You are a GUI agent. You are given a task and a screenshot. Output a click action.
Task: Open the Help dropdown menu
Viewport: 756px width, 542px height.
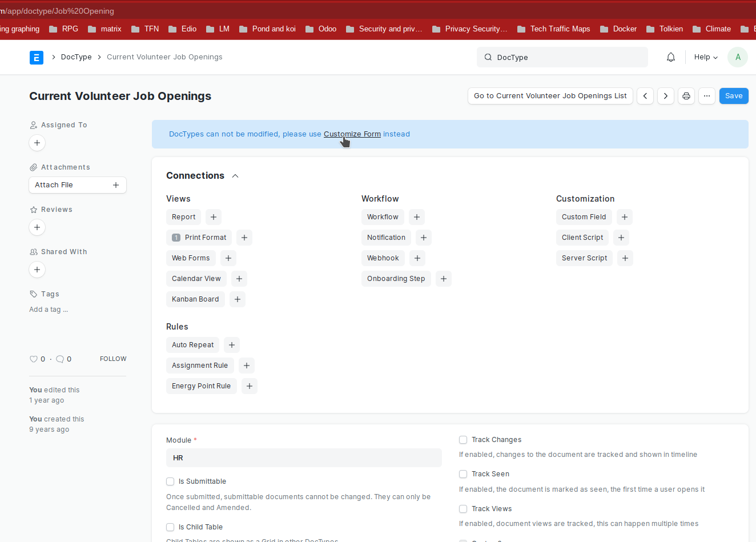(x=706, y=57)
